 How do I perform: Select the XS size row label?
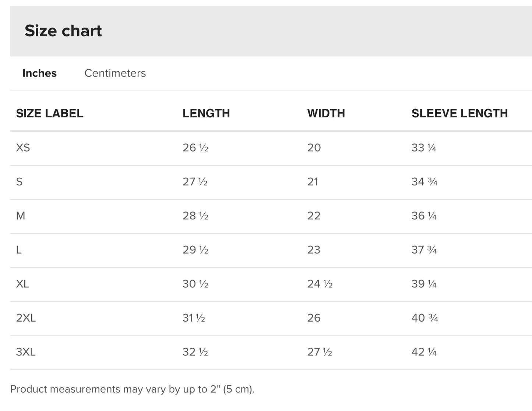[23, 148]
